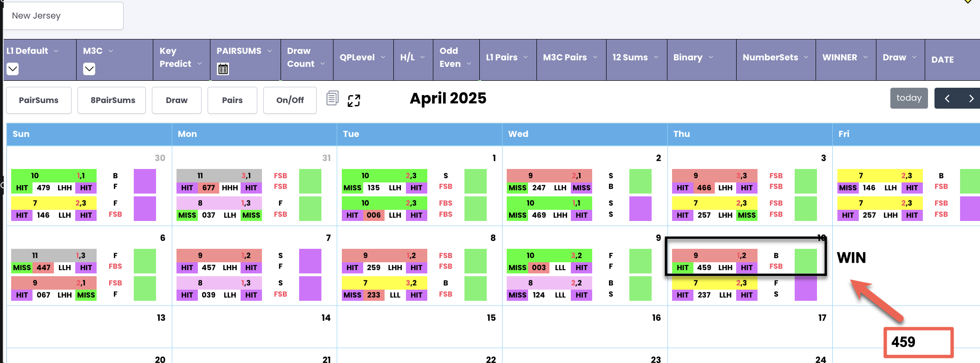The image size is (980, 363).
Task: Click the green swatch in Thursday April 10 box
Action: tap(806, 261)
